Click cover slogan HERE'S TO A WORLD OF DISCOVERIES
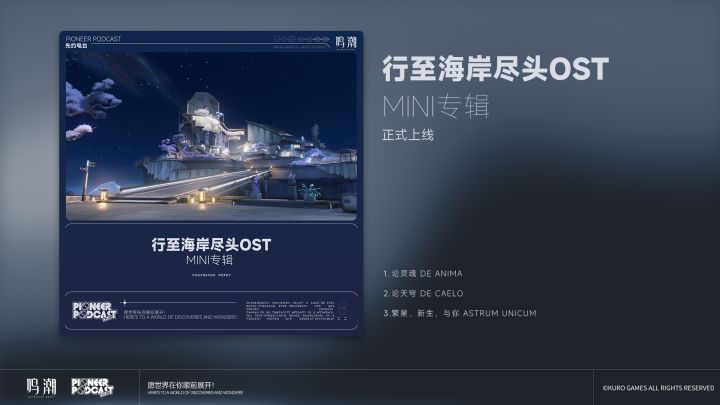Screen dimensions: 720x405 [x=180, y=317]
